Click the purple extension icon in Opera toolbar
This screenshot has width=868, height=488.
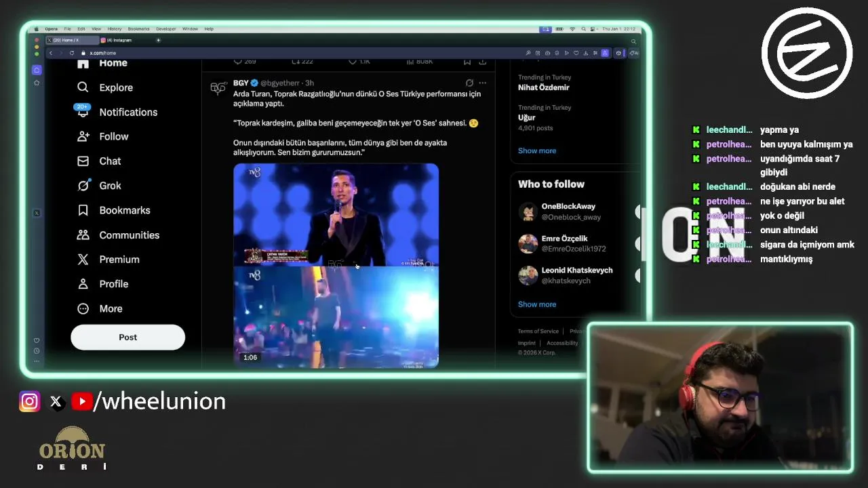[x=605, y=53]
